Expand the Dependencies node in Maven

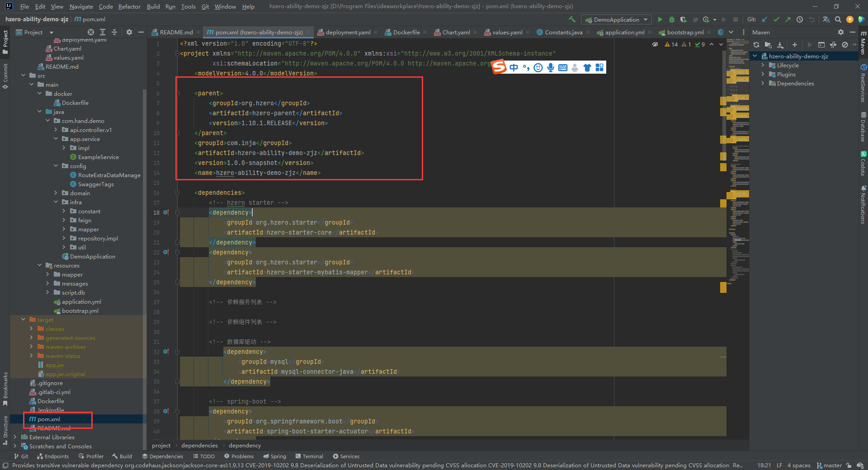[x=763, y=84]
